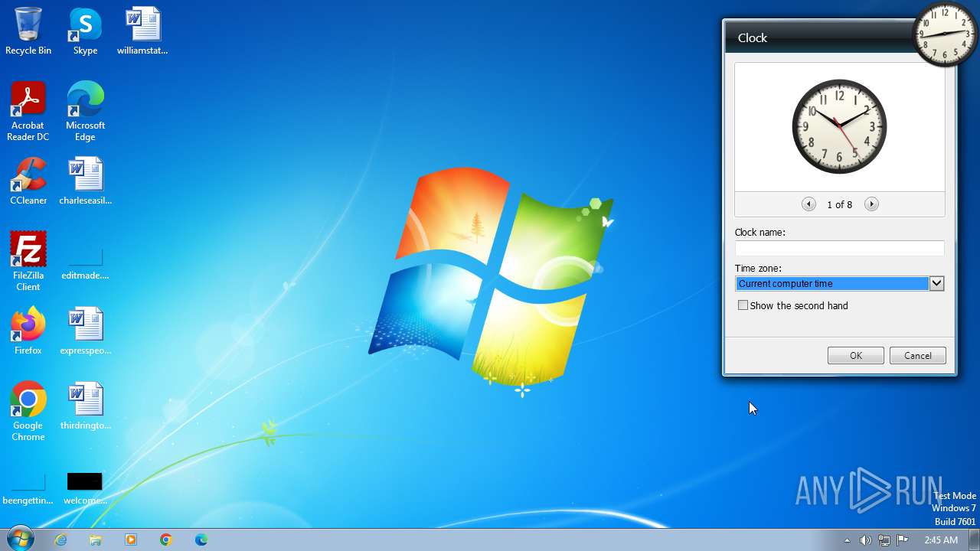
Task: Click the volume speaker tray icon
Action: [865, 540]
